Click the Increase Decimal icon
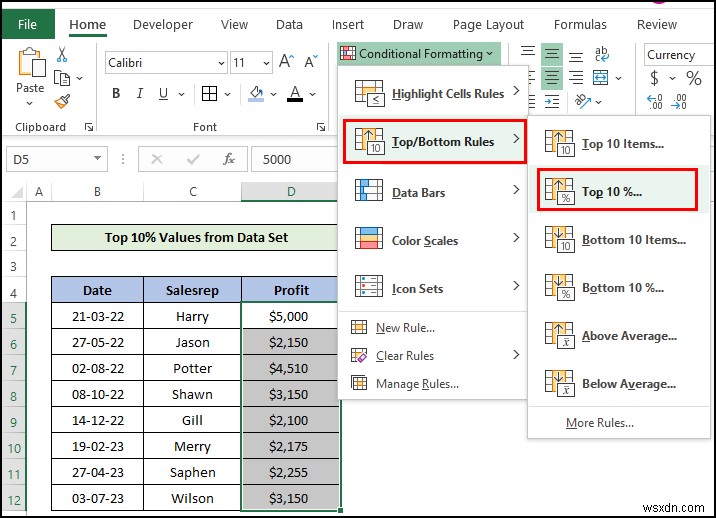The height and width of the screenshot is (518, 716). tap(654, 101)
